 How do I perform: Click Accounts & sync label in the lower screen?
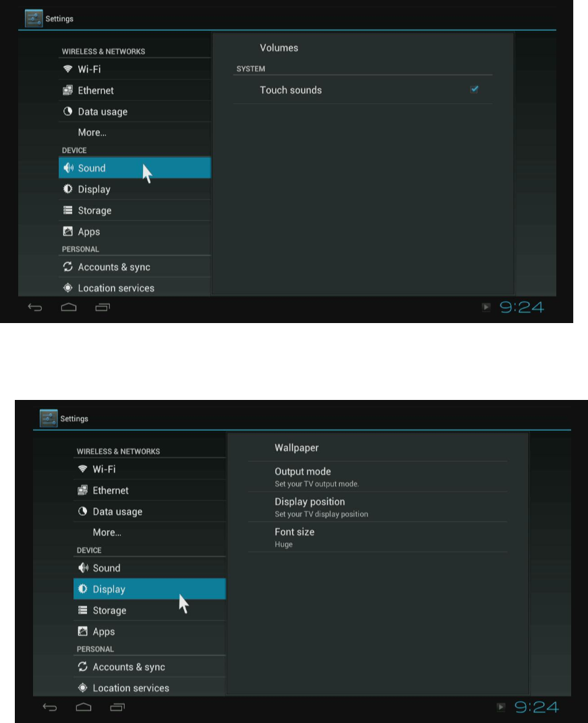click(129, 667)
